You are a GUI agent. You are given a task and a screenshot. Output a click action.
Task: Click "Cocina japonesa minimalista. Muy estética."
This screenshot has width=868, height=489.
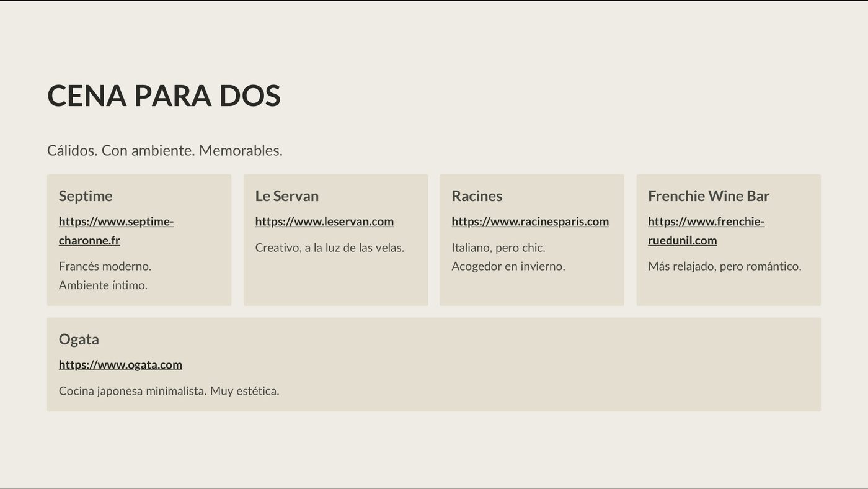(x=169, y=391)
